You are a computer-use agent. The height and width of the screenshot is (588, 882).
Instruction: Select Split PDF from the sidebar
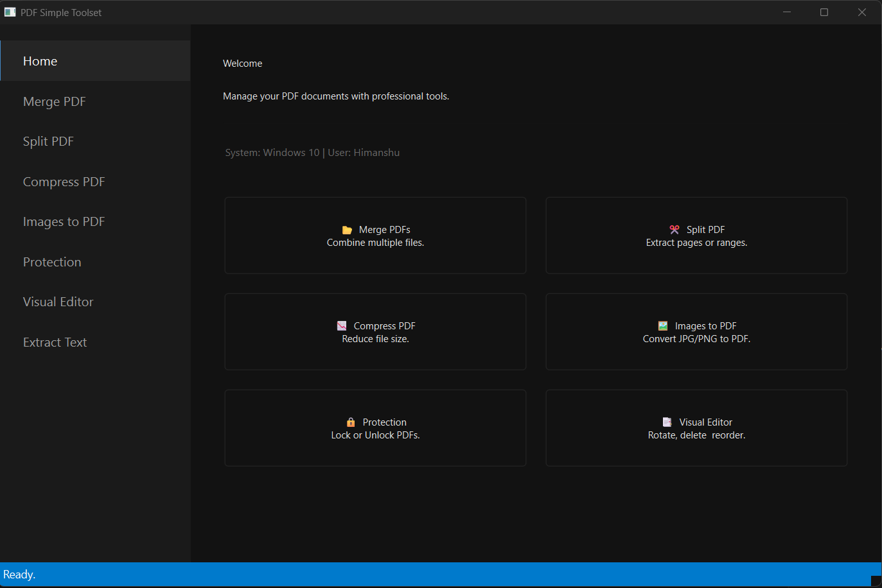pos(48,141)
